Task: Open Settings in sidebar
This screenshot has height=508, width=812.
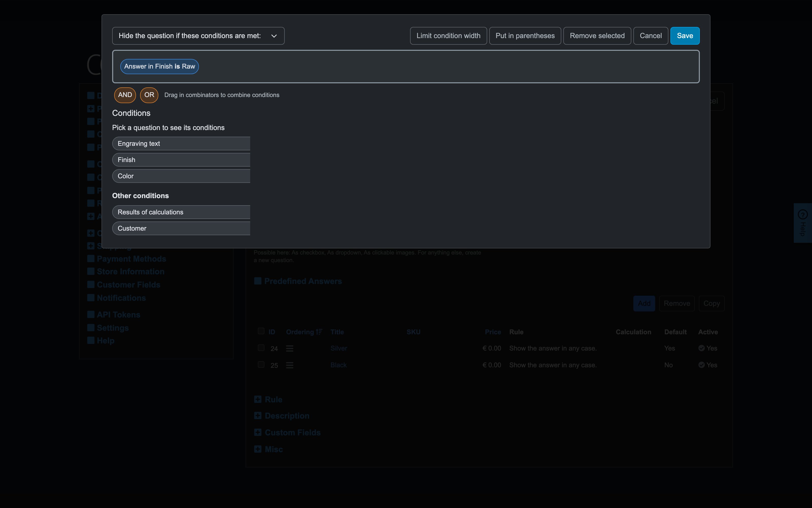Action: click(113, 328)
